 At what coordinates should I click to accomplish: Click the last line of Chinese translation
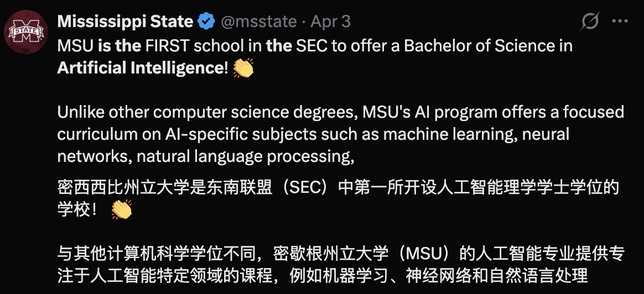click(x=322, y=275)
